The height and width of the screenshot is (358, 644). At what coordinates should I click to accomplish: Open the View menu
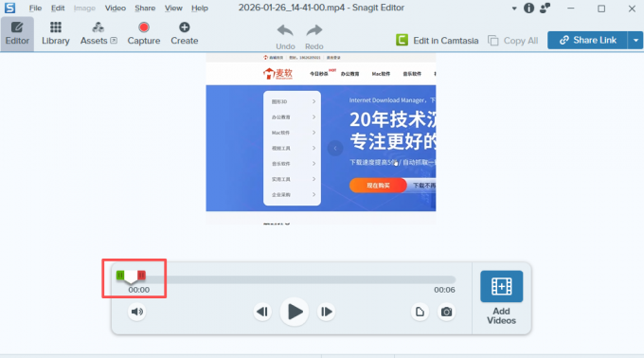(173, 8)
